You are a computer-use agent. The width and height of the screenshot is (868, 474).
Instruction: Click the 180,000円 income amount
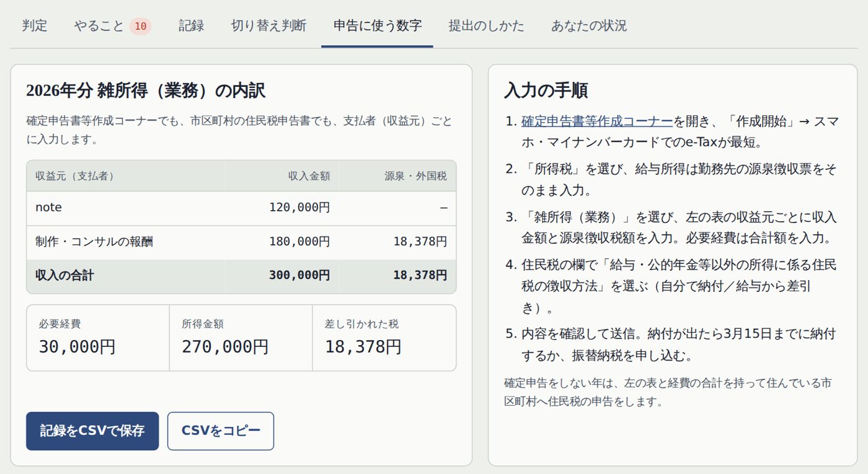(299, 242)
